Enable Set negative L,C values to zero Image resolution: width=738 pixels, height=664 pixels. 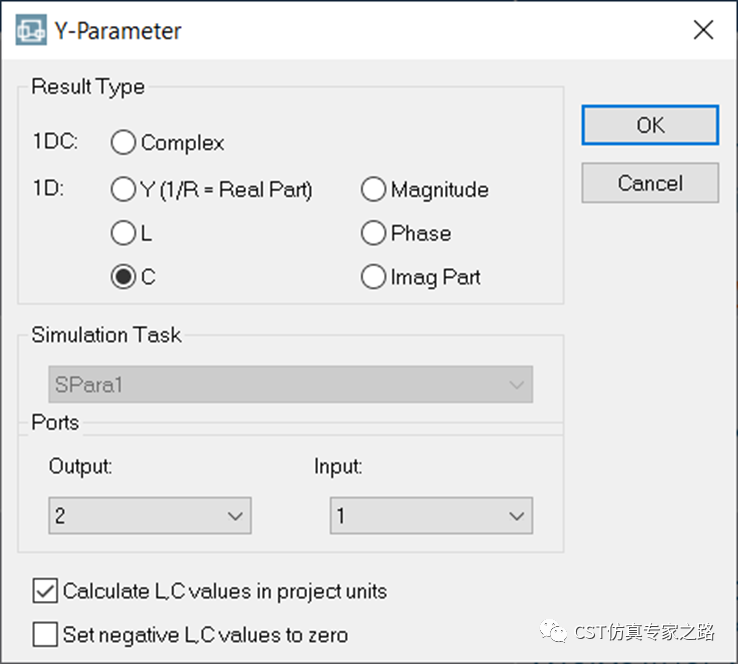(46, 634)
